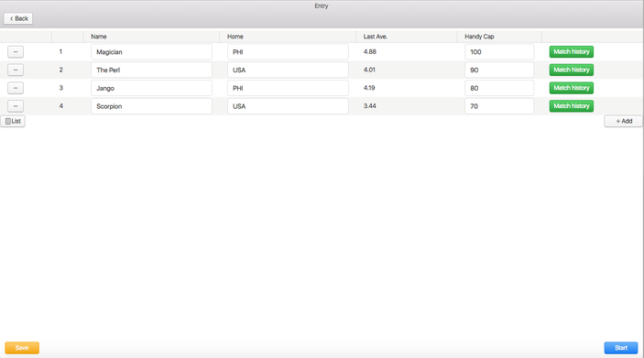This screenshot has height=358, width=644.
Task: Click the Handy Cap column header
Action: click(479, 37)
